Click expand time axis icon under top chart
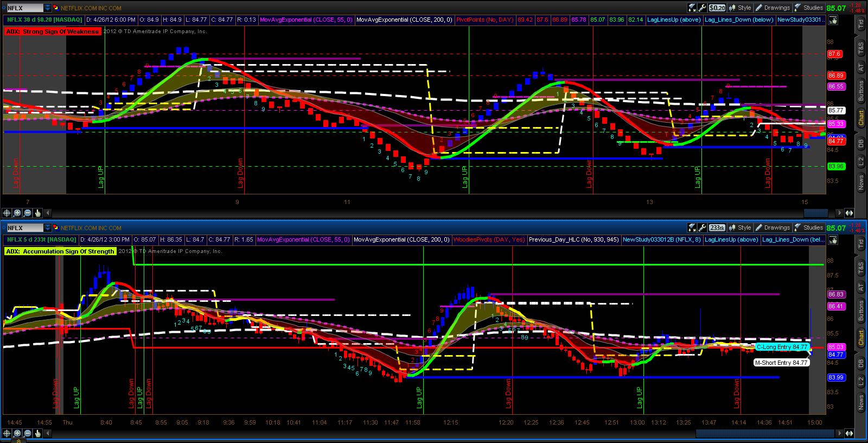The width and height of the screenshot is (868, 443). 850,213
